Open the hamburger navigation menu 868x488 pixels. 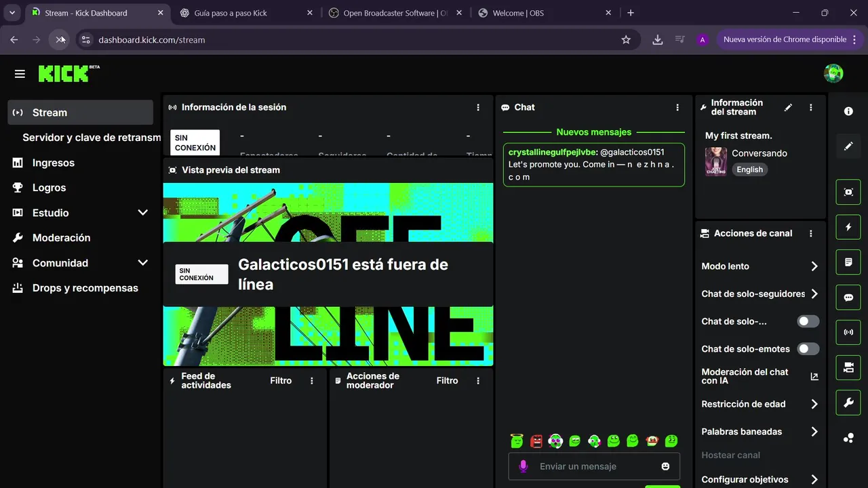coord(20,74)
